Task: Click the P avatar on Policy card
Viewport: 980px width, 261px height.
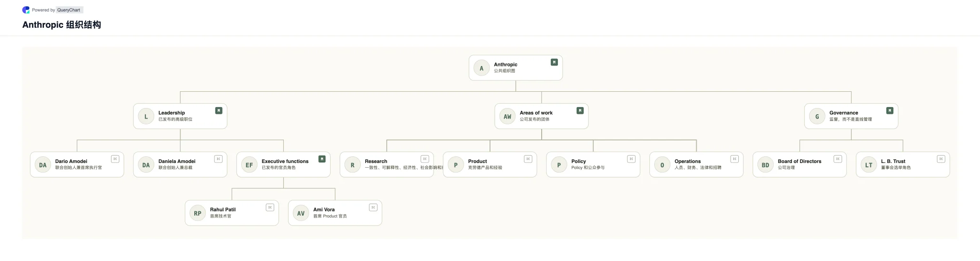Action: [559, 165]
